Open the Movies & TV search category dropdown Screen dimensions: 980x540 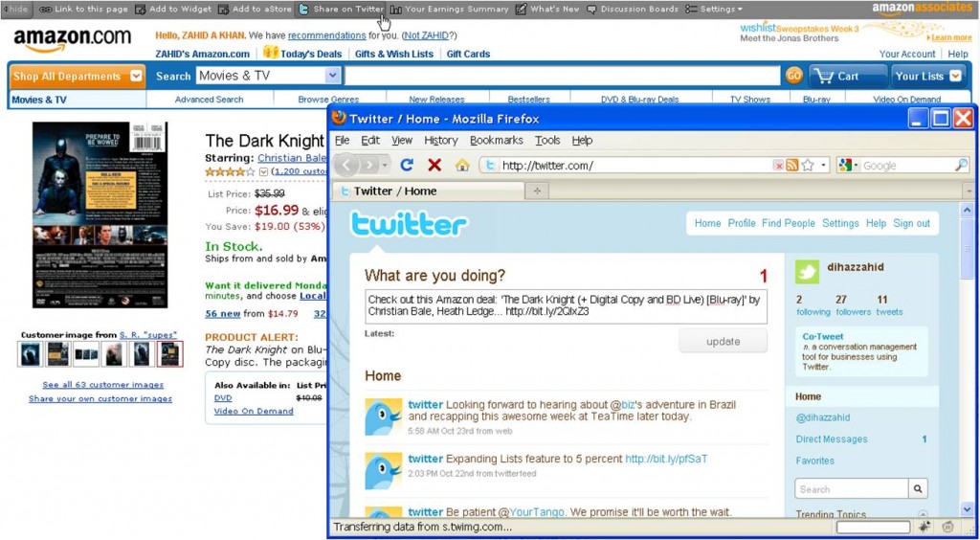click(268, 77)
